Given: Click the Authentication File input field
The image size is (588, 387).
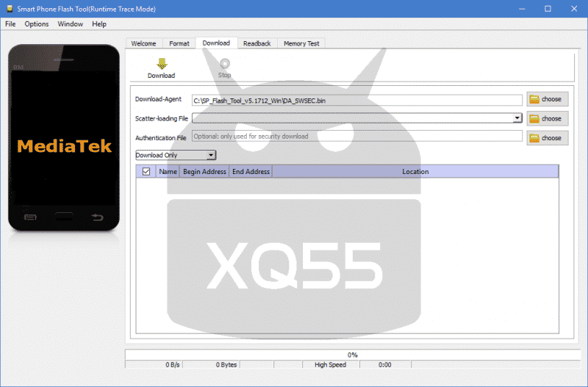Looking at the screenshot, I should [x=356, y=136].
